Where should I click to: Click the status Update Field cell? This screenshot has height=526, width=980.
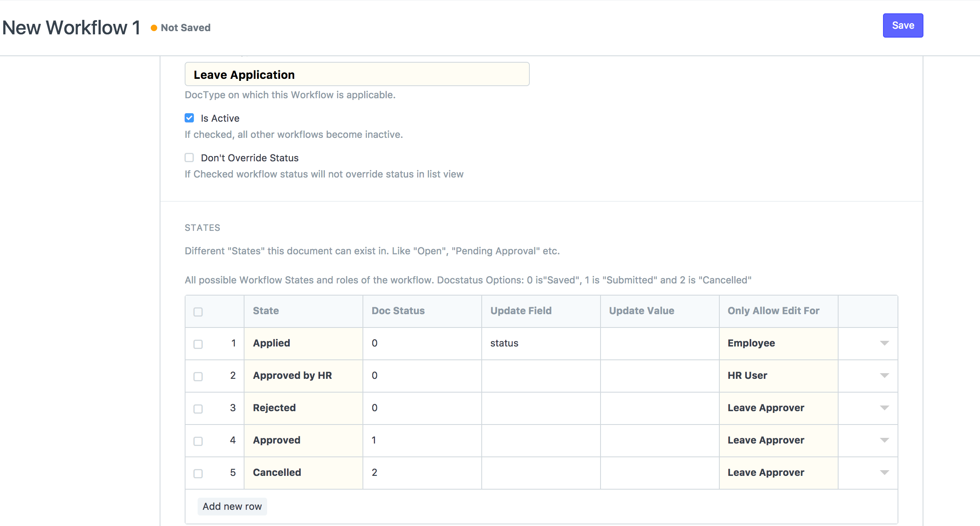540,343
